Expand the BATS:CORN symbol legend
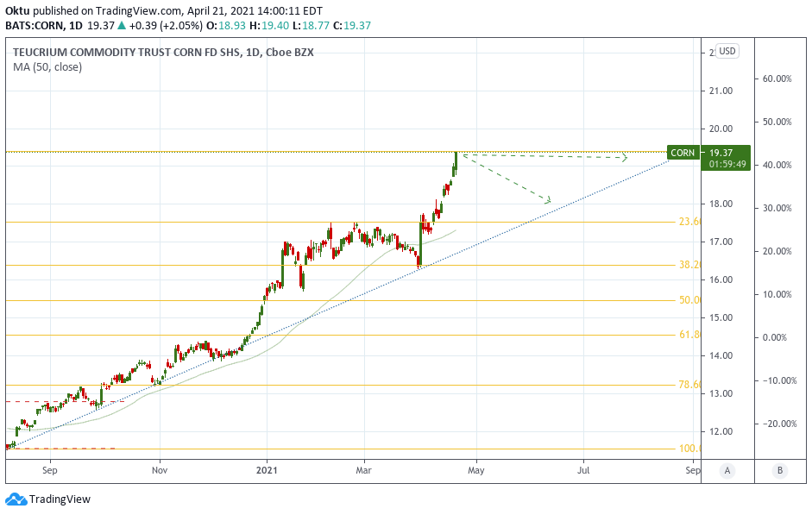The image size is (812, 515). pyautogui.click(x=32, y=26)
